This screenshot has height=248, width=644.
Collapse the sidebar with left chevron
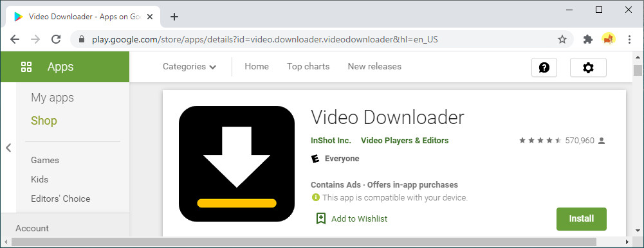coord(8,148)
